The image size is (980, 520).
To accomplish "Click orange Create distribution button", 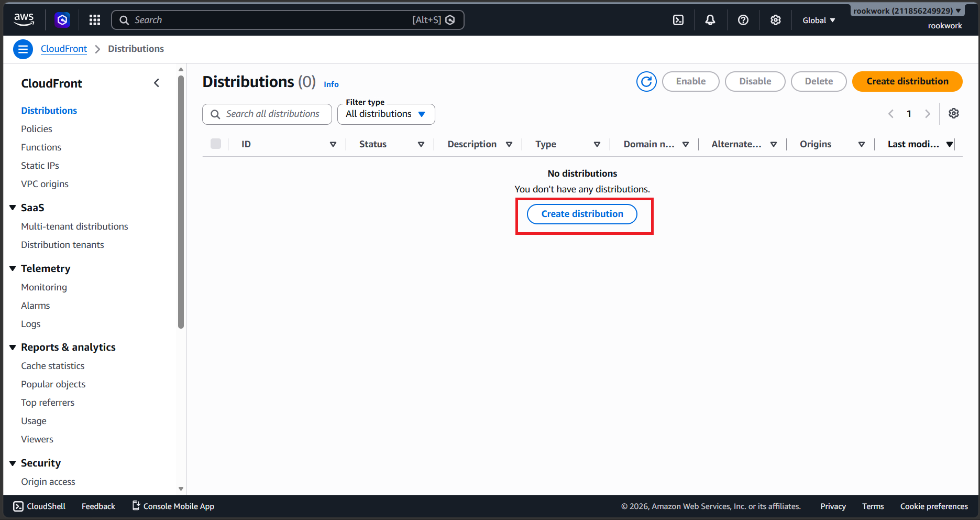I will click(907, 81).
